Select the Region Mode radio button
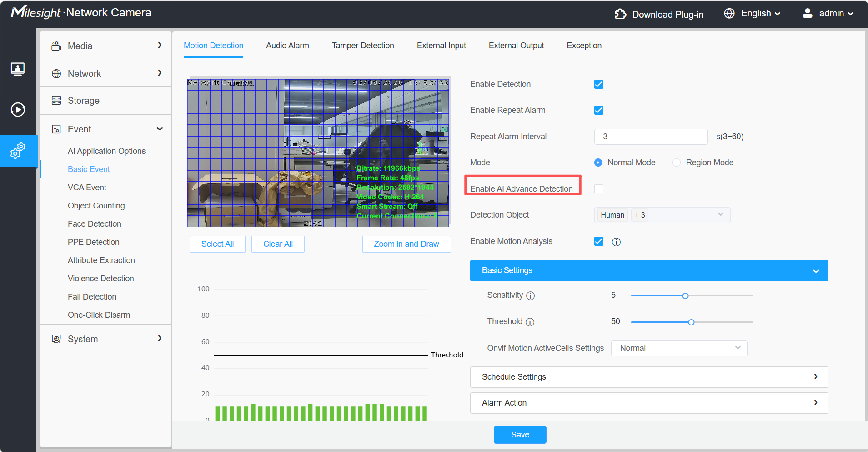This screenshot has height=452, width=868. point(677,163)
